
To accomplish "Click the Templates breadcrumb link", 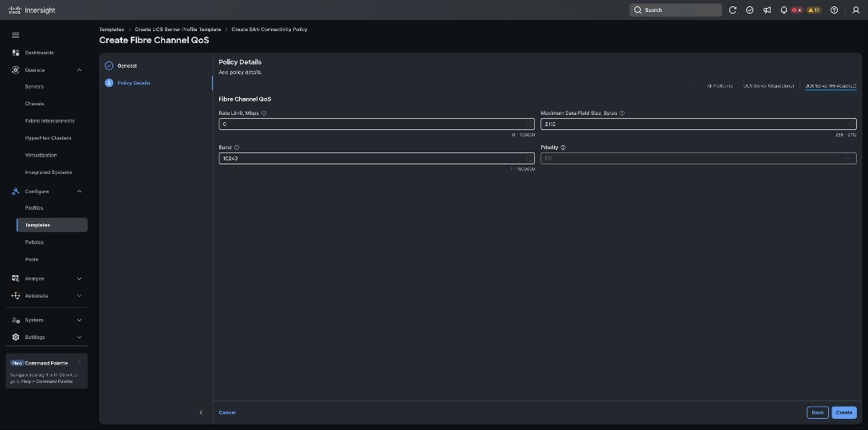I will tap(112, 30).
